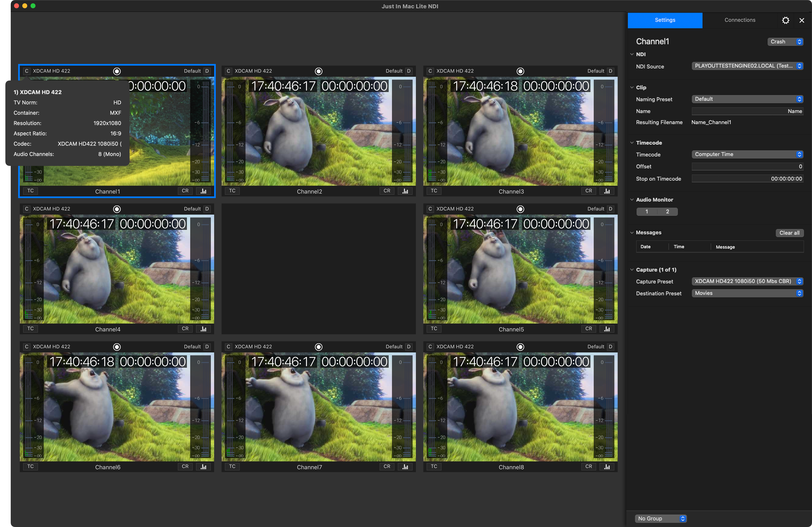
Task: Clear all messages
Action: coord(789,233)
